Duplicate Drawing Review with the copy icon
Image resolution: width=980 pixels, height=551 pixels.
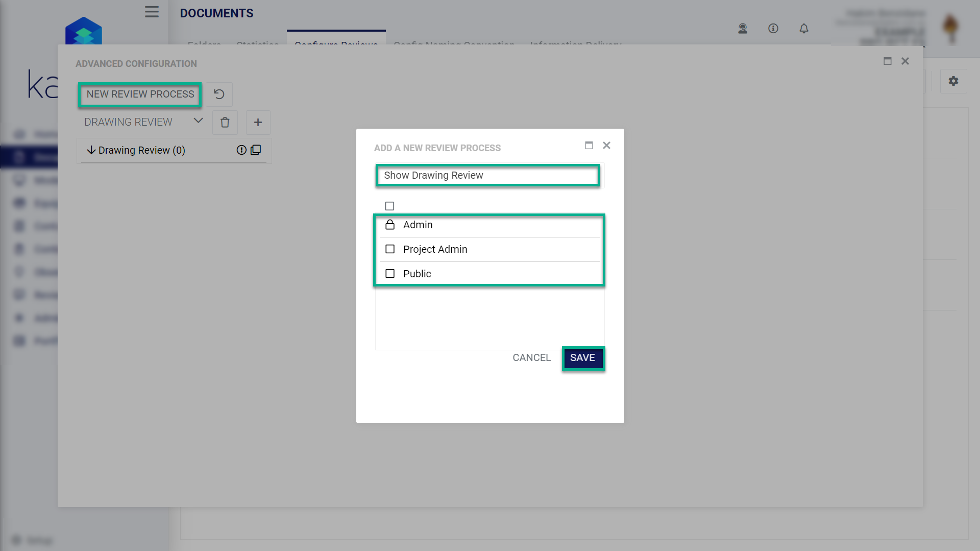click(255, 150)
